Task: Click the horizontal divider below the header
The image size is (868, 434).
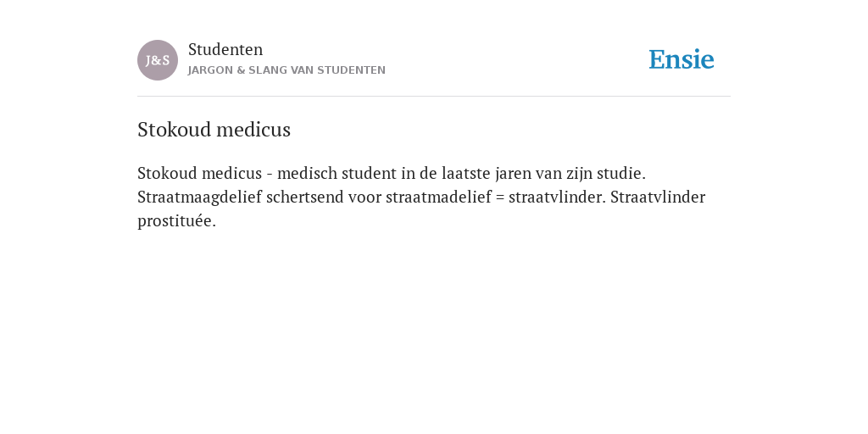Action: [x=434, y=97]
